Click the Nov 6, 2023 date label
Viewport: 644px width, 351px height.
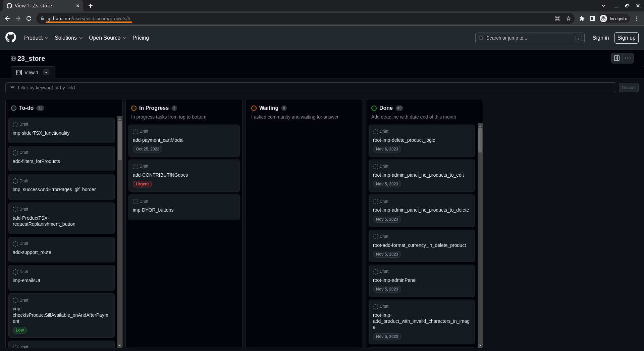click(x=387, y=149)
